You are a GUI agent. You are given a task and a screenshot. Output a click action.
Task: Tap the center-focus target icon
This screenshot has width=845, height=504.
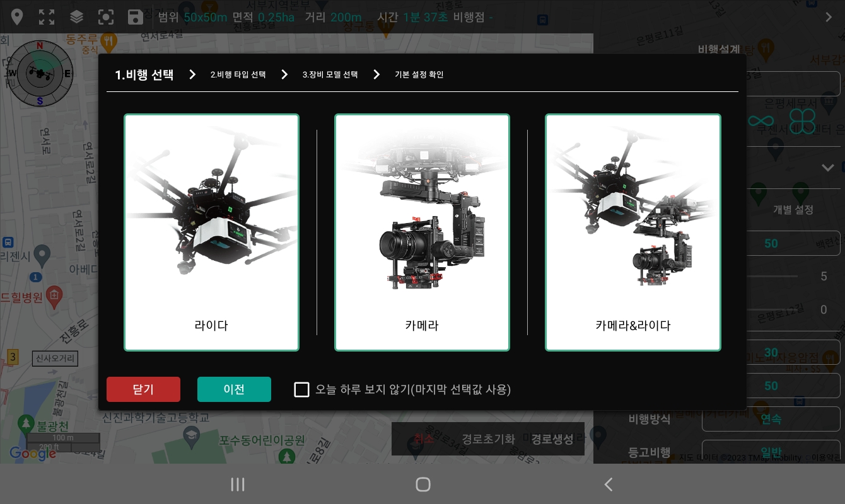106,17
